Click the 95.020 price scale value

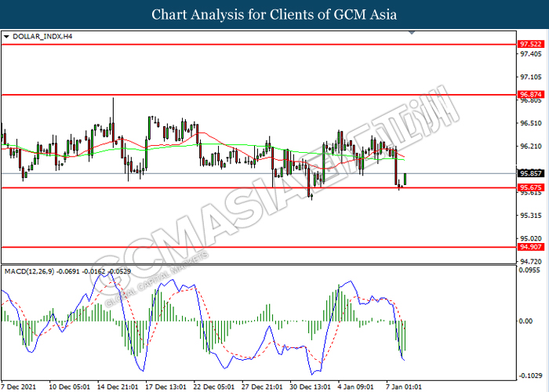click(x=530, y=238)
